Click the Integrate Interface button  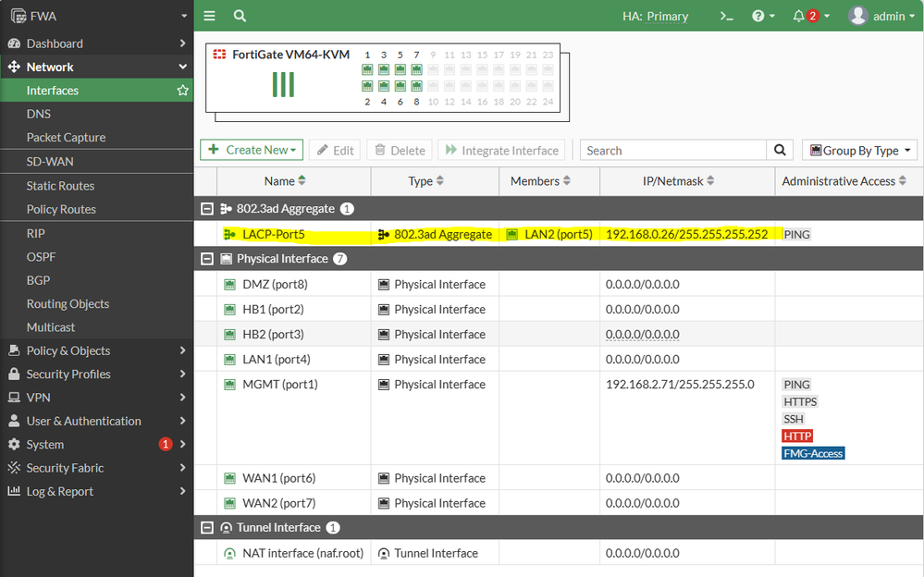coord(501,150)
